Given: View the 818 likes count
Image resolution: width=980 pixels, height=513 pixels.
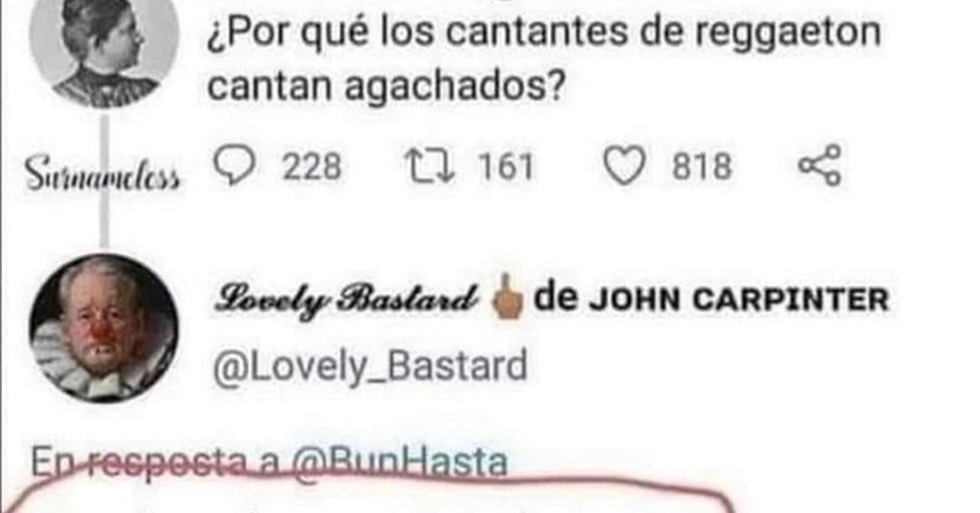Looking at the screenshot, I should 702,166.
